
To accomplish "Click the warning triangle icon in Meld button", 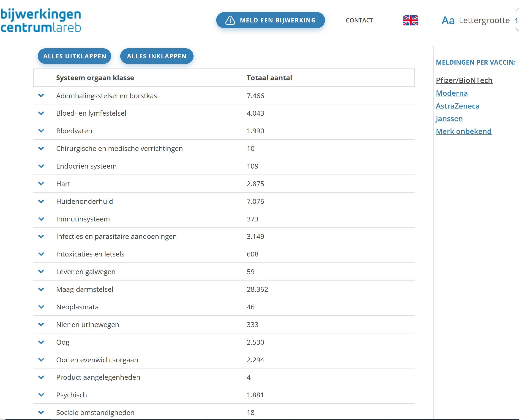I will tap(230, 20).
